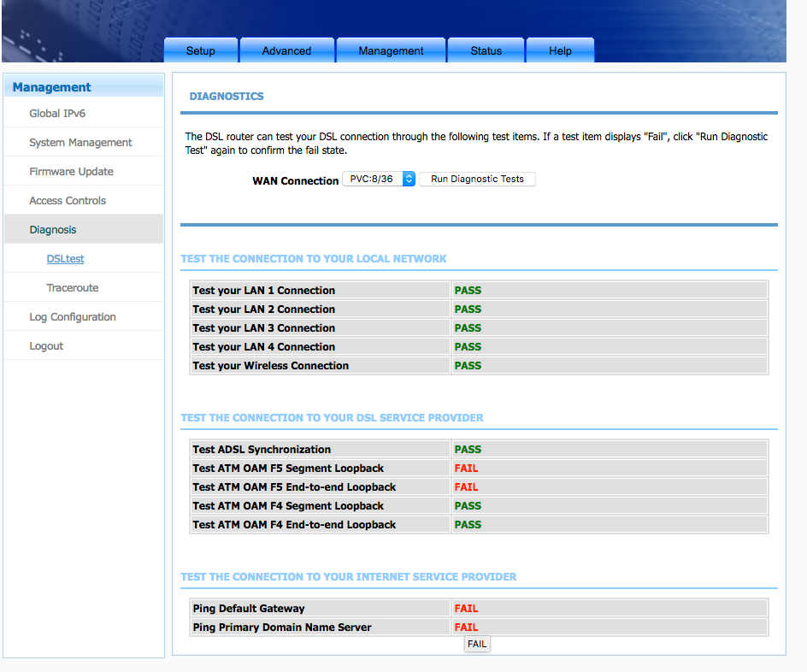Click the DSLtest link

(x=65, y=259)
